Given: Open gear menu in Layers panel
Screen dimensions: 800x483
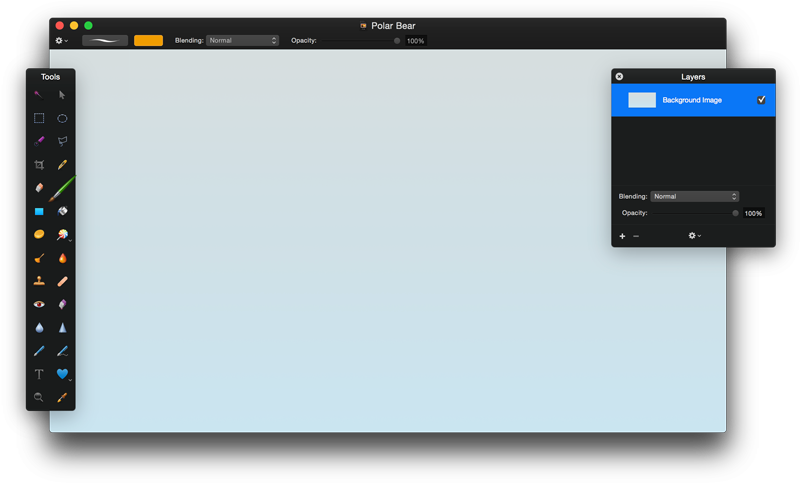Looking at the screenshot, I should tap(693, 236).
